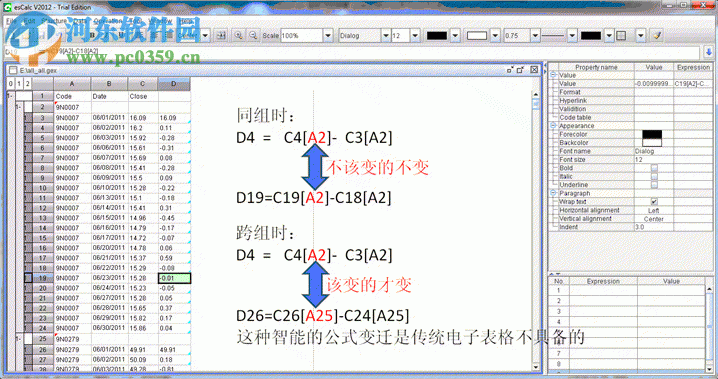The height and width of the screenshot is (379, 718).
Task: Open the alignment Center dropdown
Action: pos(206,35)
